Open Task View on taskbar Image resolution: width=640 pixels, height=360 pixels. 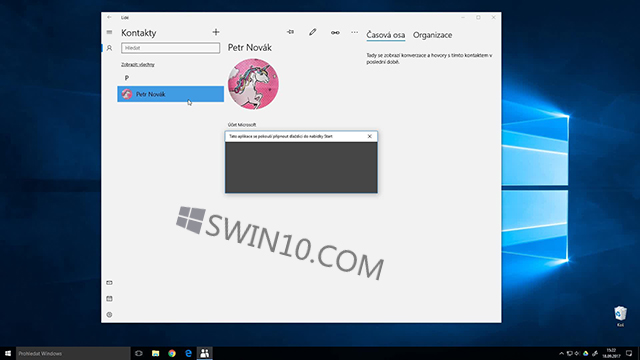click(139, 353)
